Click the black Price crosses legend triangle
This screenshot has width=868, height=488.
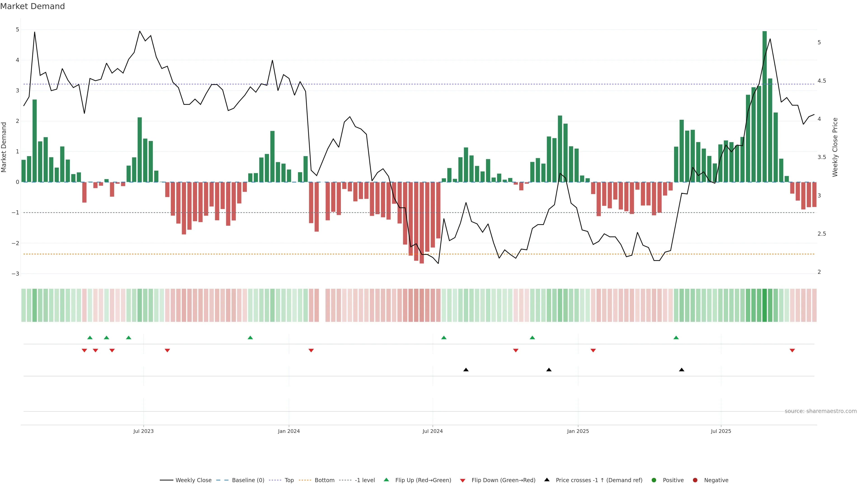[547, 480]
